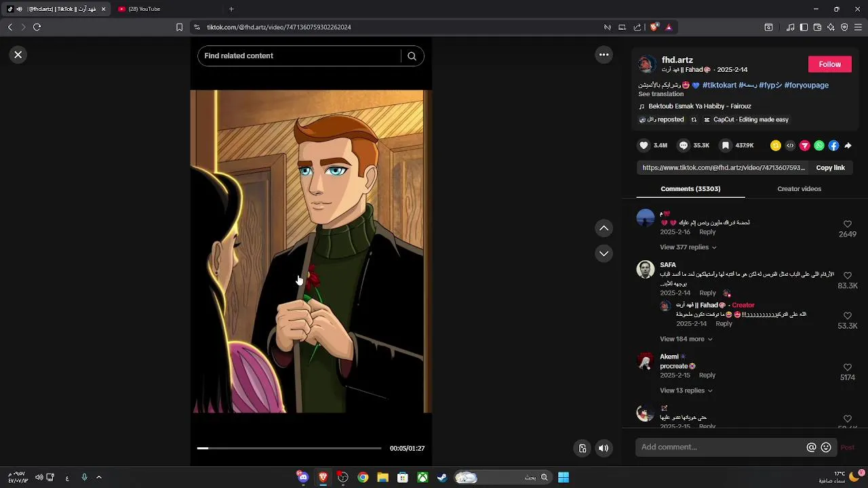Select the TikTok browser tab

click(56, 9)
